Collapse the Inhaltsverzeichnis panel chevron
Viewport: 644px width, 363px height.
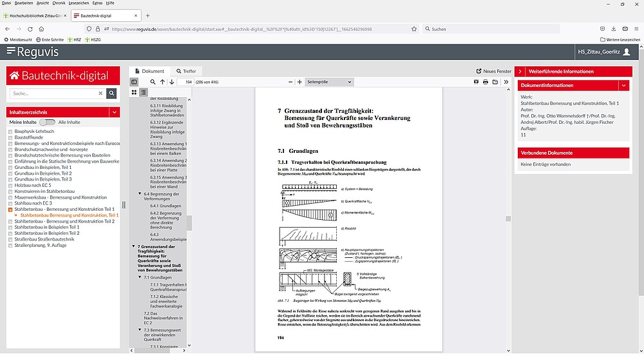(x=114, y=112)
